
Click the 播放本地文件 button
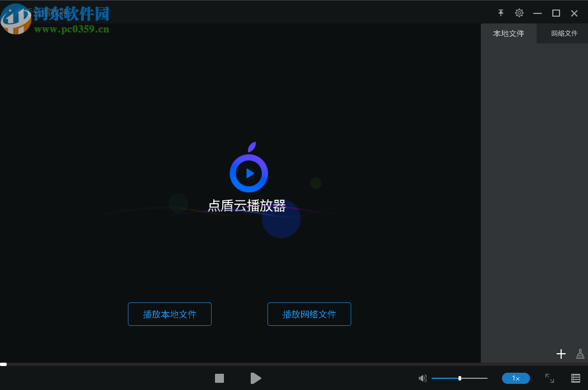coord(169,314)
